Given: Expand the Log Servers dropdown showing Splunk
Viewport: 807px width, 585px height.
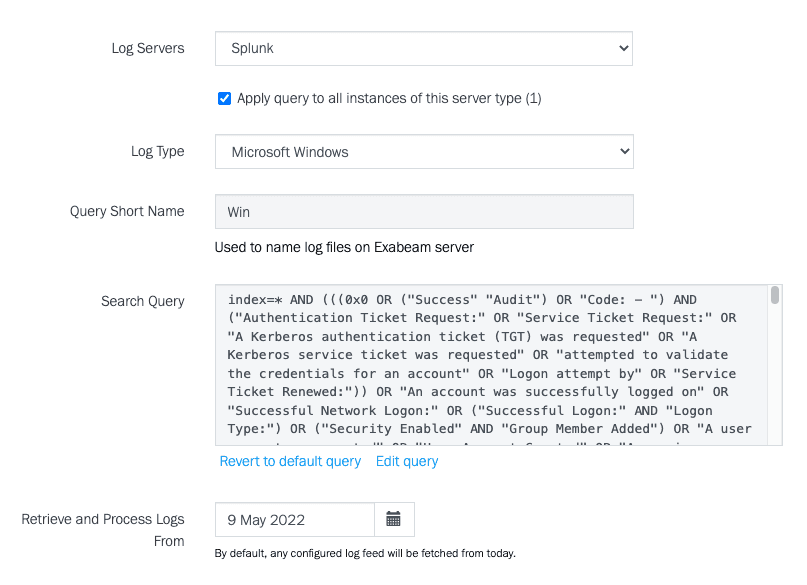Looking at the screenshot, I should pyautogui.click(x=423, y=48).
